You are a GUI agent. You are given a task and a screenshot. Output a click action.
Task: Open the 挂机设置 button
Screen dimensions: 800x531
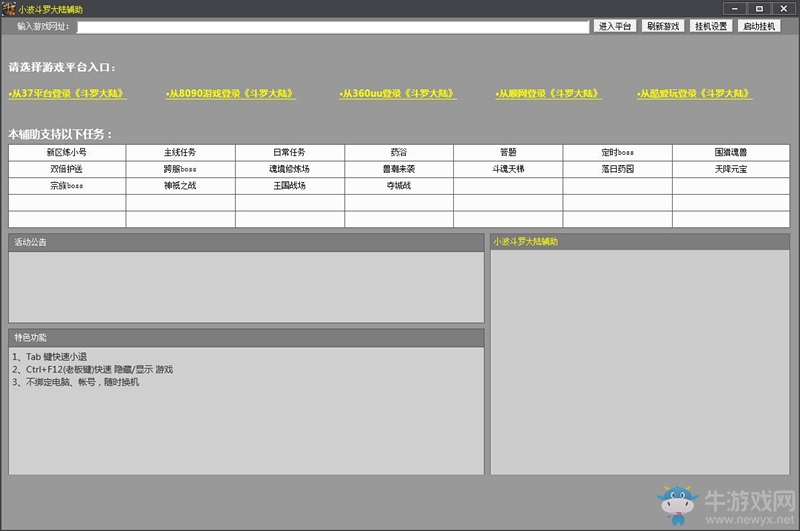click(x=711, y=26)
